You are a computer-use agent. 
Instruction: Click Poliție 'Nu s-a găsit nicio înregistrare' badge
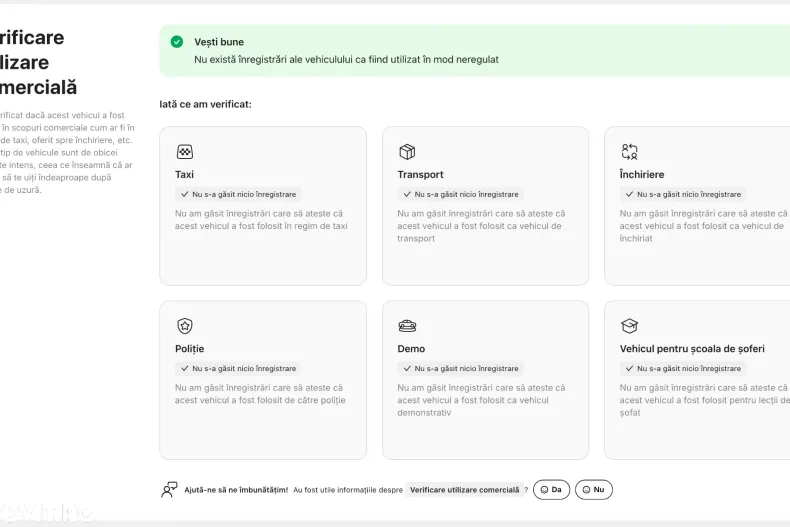tap(238, 369)
